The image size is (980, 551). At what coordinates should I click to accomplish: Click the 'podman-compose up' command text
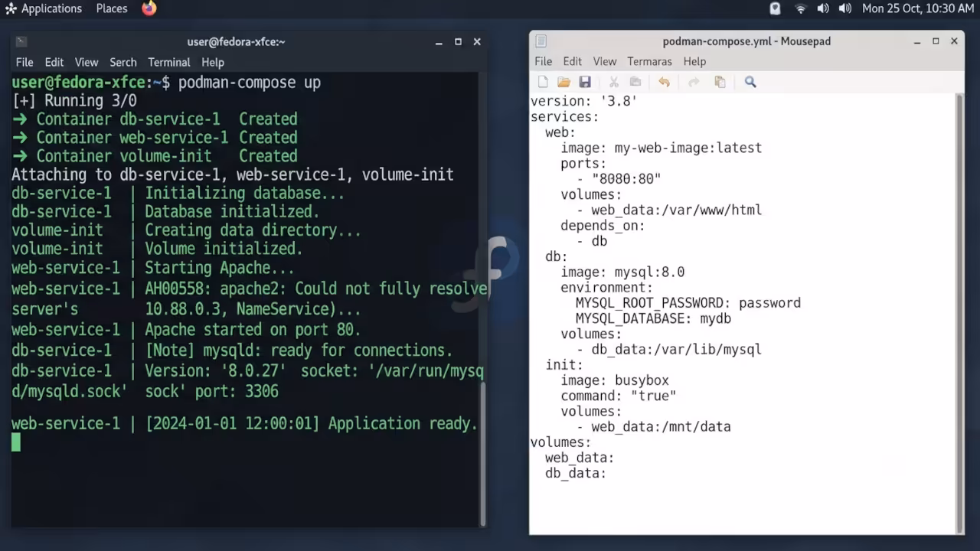[250, 83]
